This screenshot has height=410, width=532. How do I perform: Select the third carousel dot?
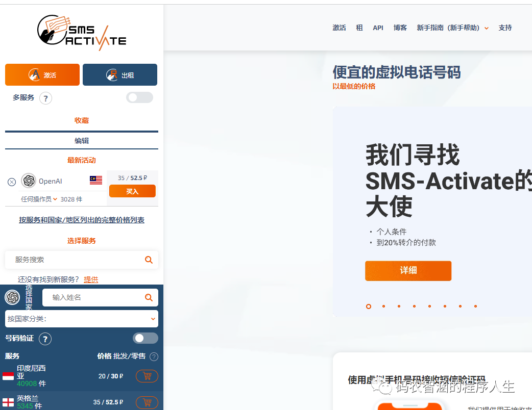click(x=399, y=306)
